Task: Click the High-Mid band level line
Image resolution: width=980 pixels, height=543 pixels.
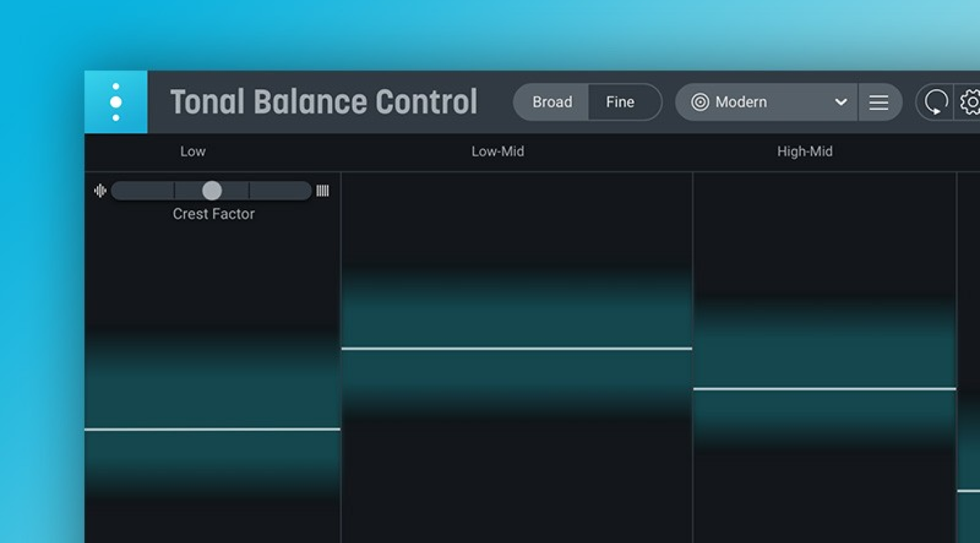Action: pos(825,389)
